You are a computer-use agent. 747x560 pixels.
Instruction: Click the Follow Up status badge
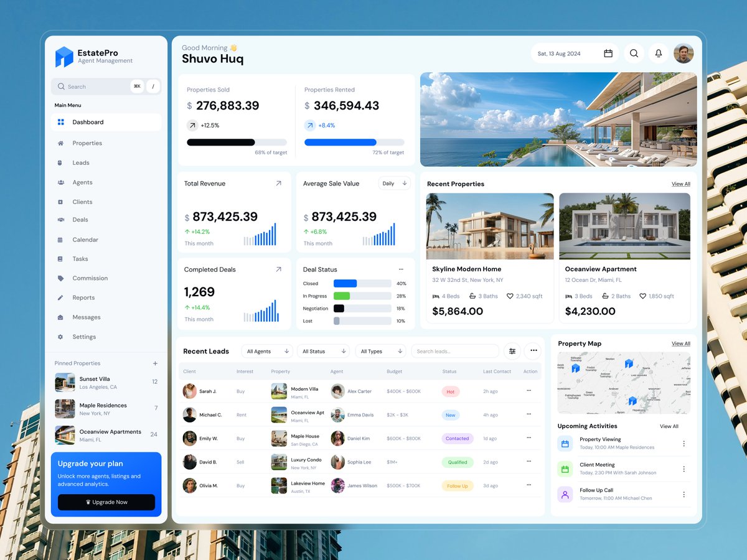[458, 486]
